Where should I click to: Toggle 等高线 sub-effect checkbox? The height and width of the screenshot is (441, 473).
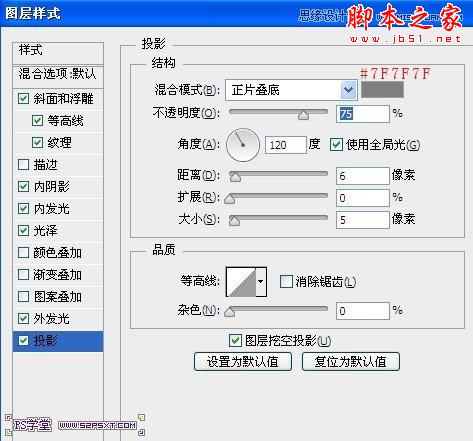coord(37,120)
